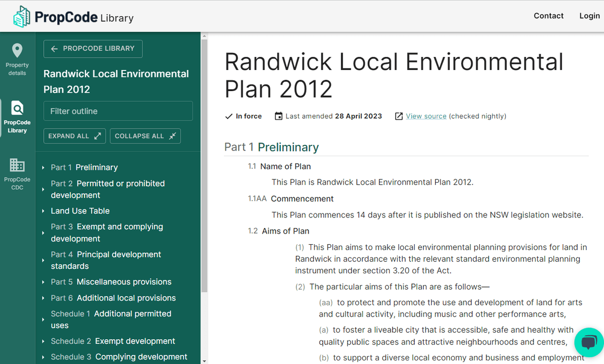Image resolution: width=604 pixels, height=364 pixels.
Task: Click the Filter outline input field
Action: tap(118, 111)
